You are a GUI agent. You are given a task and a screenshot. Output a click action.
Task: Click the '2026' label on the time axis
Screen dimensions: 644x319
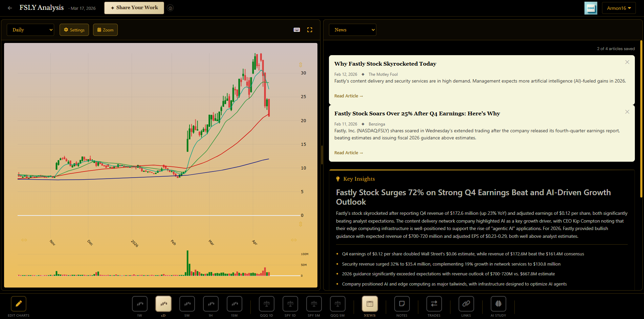coord(135,243)
